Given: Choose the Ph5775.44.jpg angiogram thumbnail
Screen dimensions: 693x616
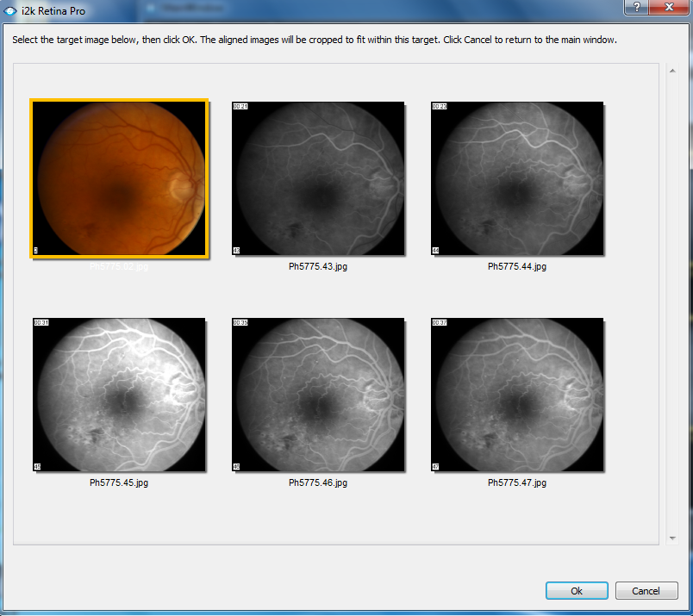Looking at the screenshot, I should point(517,178).
